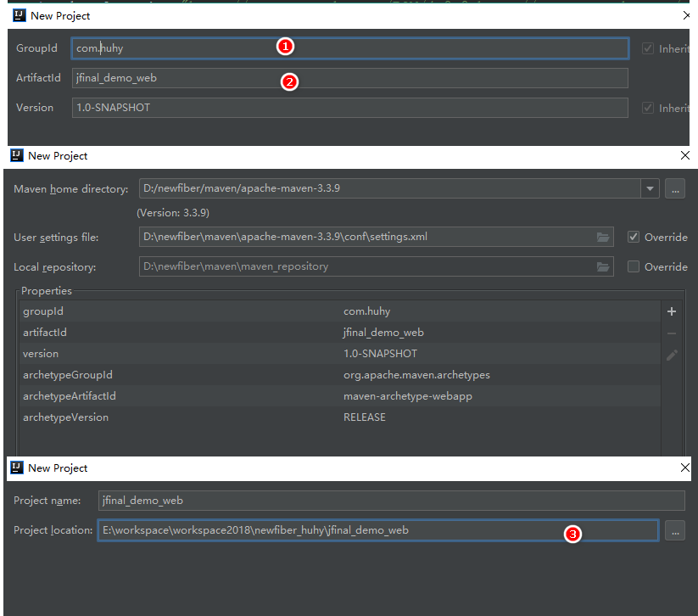Click browse button beside Project location
The width and height of the screenshot is (698, 616).
click(x=674, y=530)
